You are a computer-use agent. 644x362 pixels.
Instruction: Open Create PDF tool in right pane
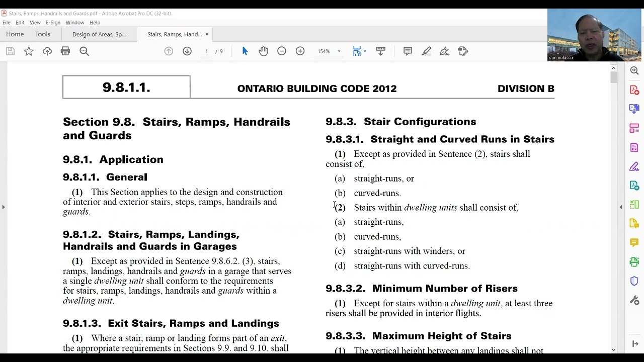(634, 90)
